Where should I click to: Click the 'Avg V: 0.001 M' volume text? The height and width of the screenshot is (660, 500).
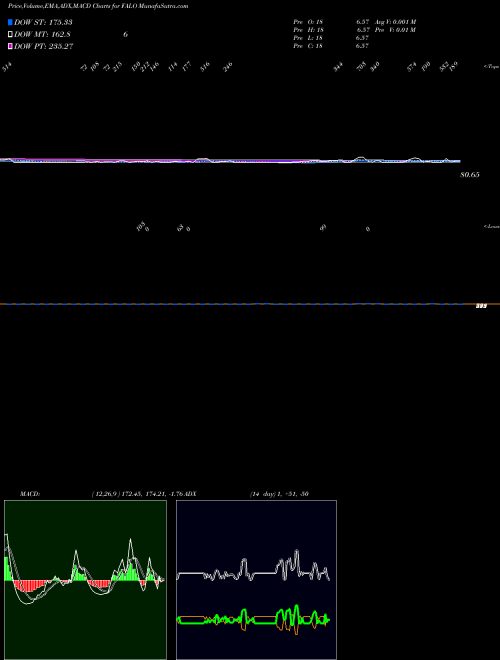395,22
